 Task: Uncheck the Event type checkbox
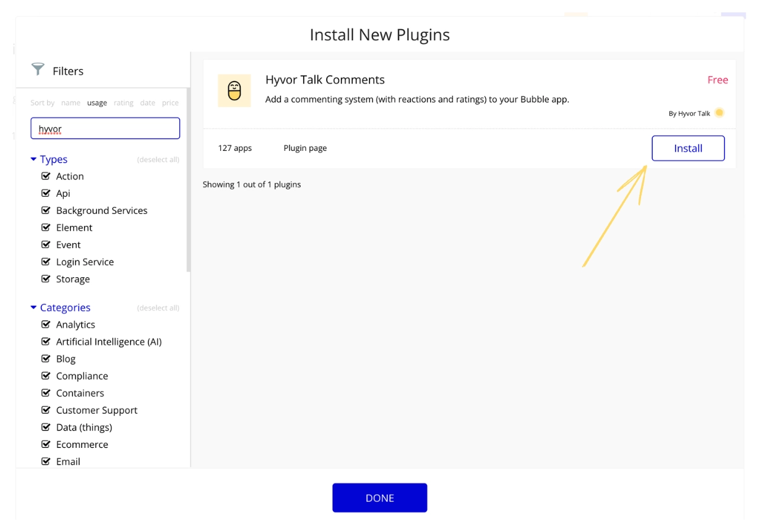pos(46,245)
